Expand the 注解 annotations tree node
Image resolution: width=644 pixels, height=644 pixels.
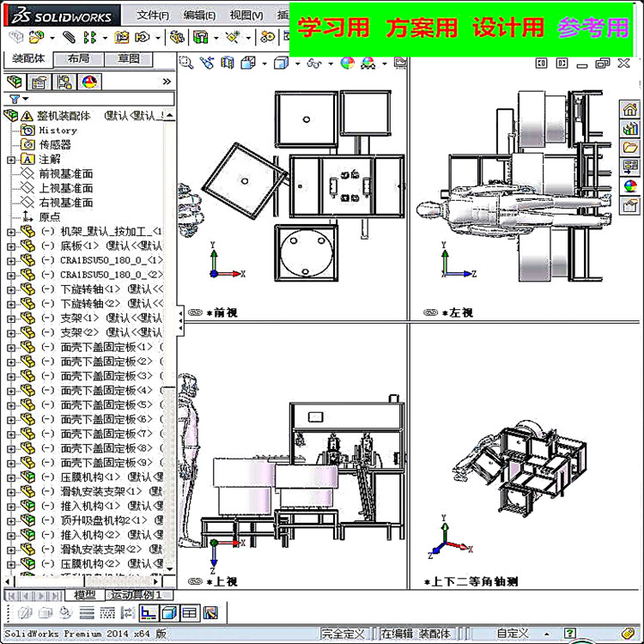(11, 160)
